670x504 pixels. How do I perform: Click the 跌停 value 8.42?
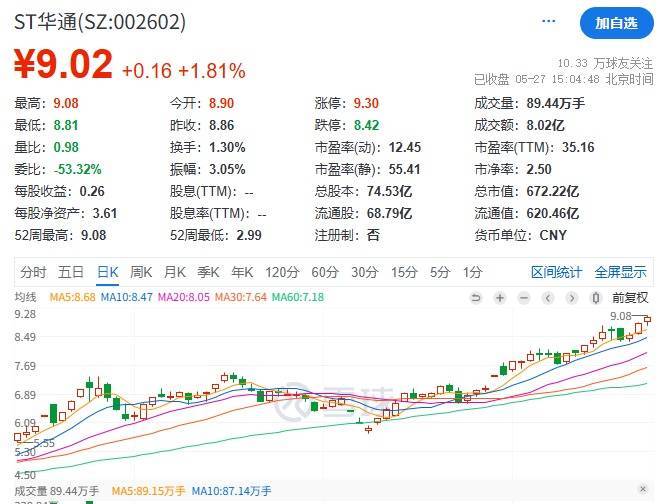click(x=366, y=125)
